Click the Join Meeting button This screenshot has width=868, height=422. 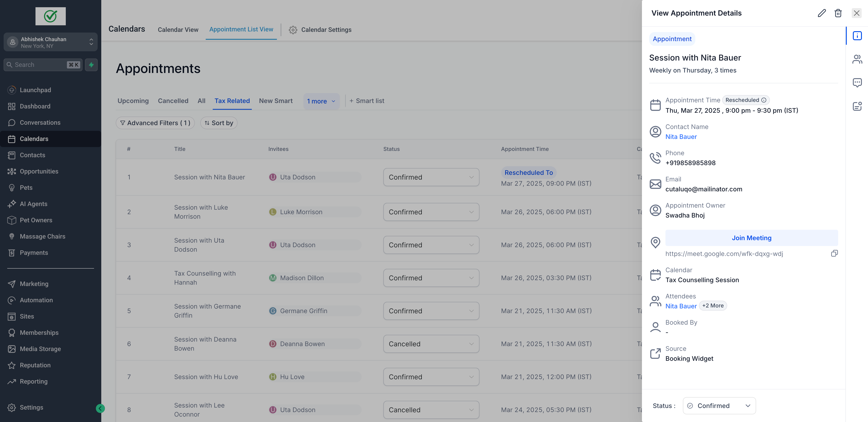pyautogui.click(x=751, y=238)
